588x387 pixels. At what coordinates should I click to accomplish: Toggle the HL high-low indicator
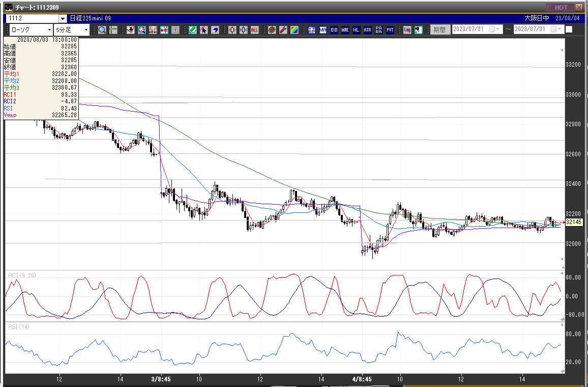pyautogui.click(x=356, y=30)
